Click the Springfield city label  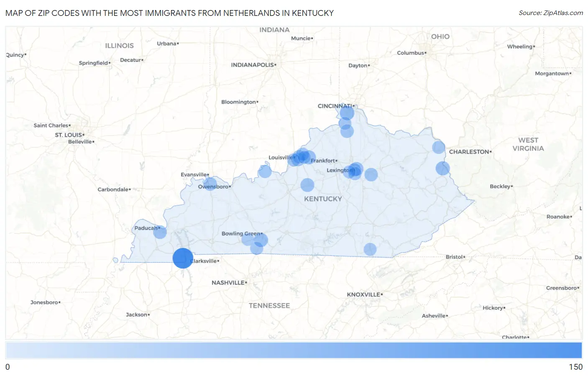pyautogui.click(x=95, y=63)
